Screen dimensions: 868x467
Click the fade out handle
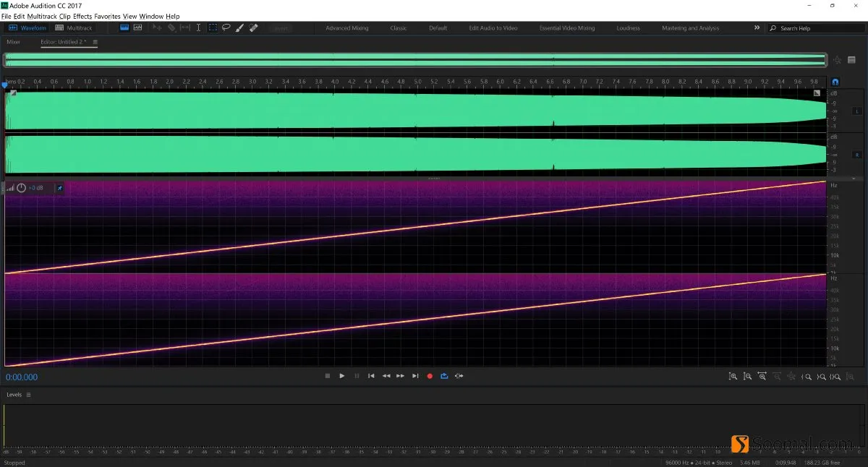click(x=817, y=93)
